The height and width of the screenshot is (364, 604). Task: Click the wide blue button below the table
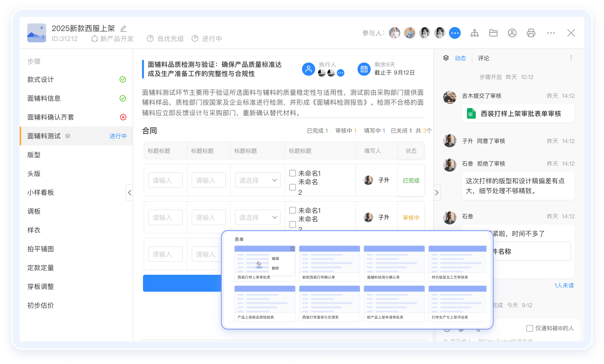pos(182,283)
